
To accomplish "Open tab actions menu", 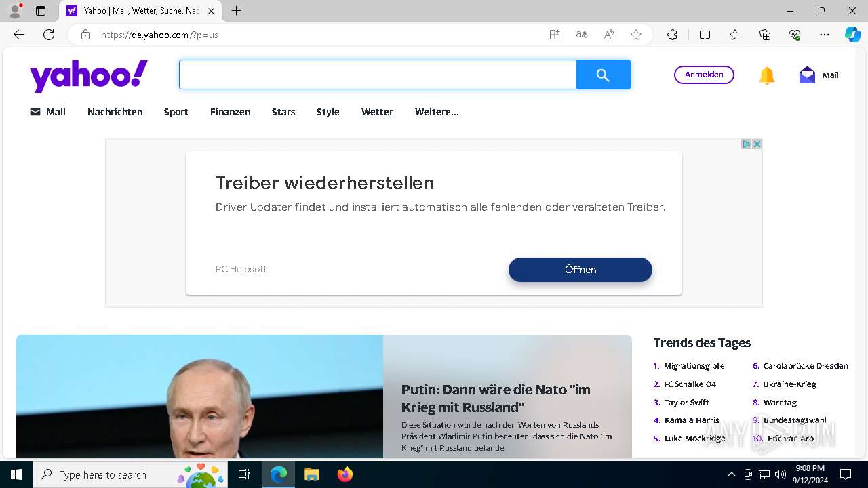I will [41, 11].
